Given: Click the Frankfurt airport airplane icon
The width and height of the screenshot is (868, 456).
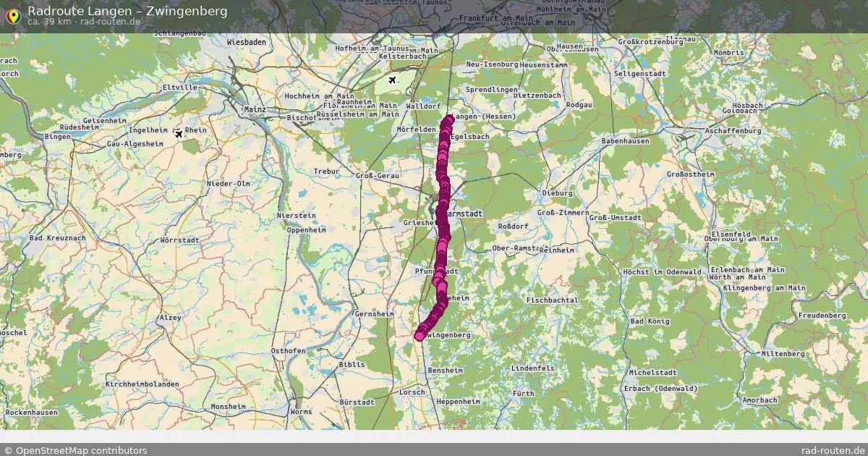Looking at the screenshot, I should click(x=393, y=80).
